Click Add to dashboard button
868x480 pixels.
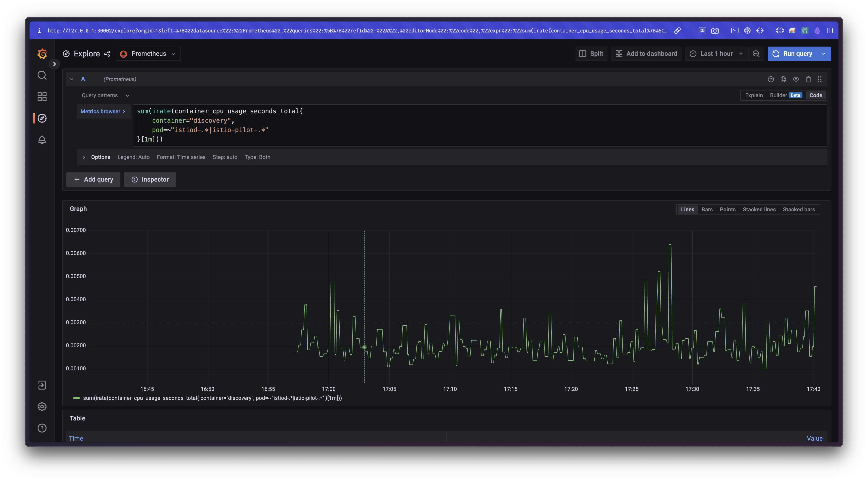point(646,54)
